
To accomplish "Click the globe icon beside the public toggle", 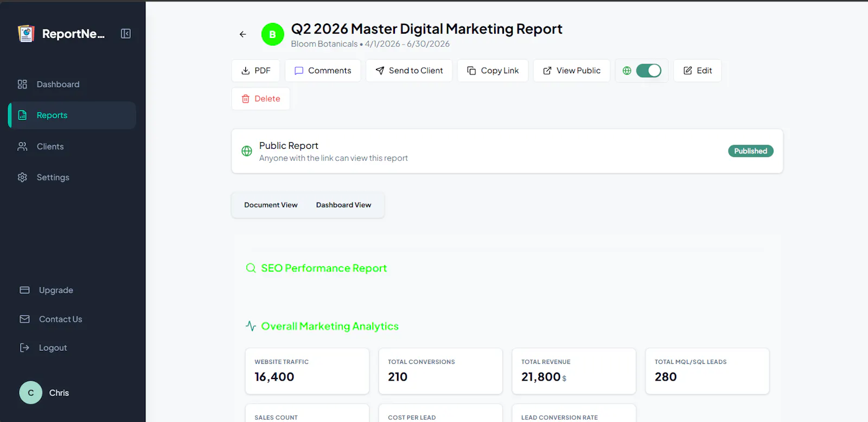I will tap(627, 71).
